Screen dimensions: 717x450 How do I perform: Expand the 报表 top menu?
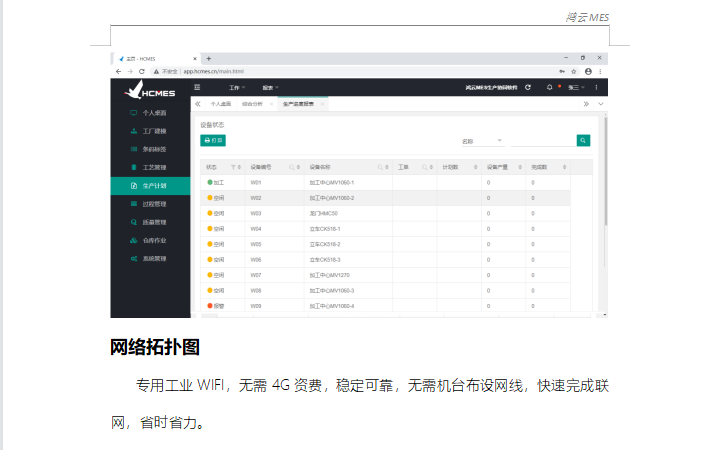click(x=269, y=88)
